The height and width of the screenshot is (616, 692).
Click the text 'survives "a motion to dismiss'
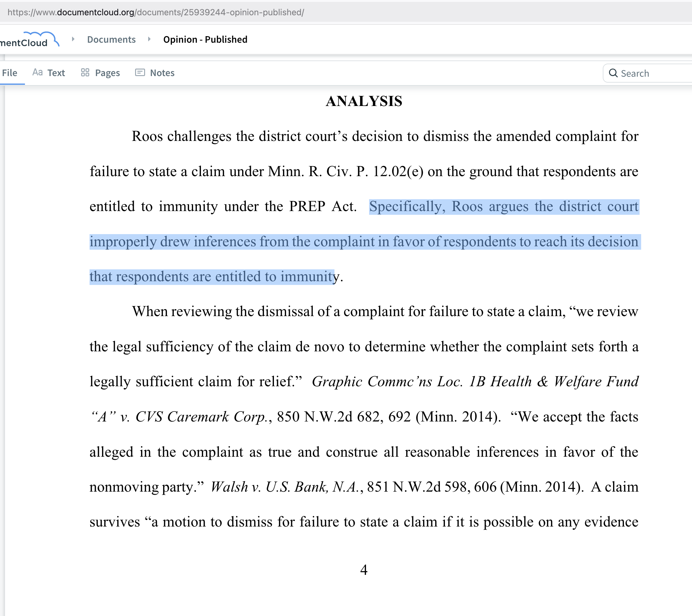181,522
